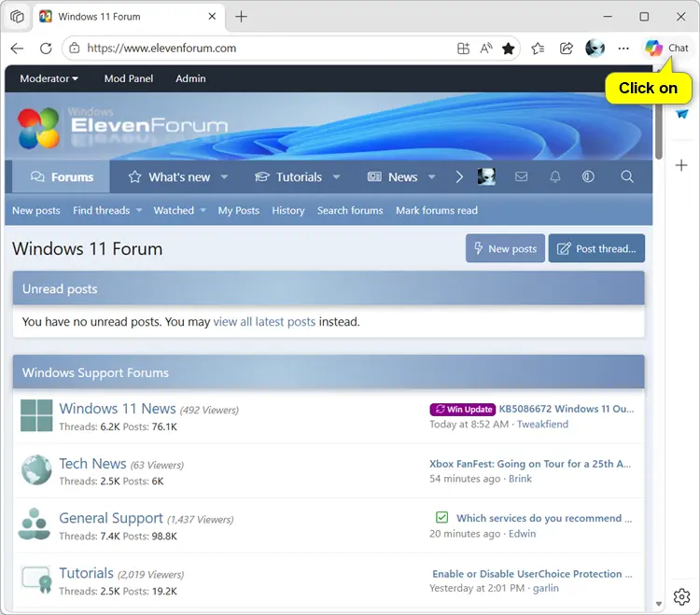Add a sidebar app with plus icon
Image resolution: width=700 pixels, height=615 pixels.
coord(681,165)
